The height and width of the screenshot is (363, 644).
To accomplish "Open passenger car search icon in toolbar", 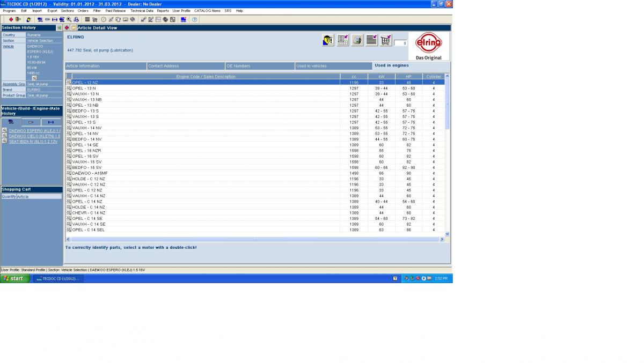I will [x=40, y=19].
